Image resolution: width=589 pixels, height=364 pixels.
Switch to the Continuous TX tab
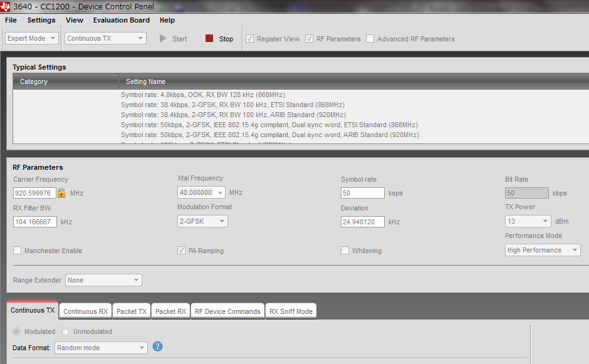(33, 310)
